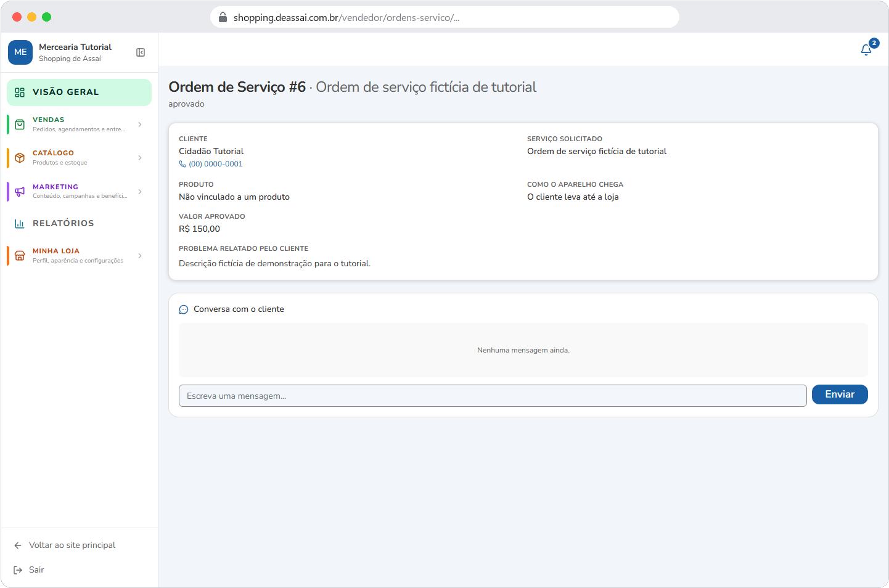Click the Shopping de Assaí subtitle
889x588 pixels.
[x=70, y=59]
